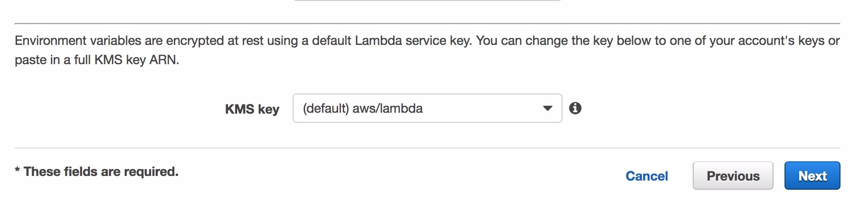Viewport: 868px width, 203px height.
Task: Click the Cancel link
Action: pos(646,176)
